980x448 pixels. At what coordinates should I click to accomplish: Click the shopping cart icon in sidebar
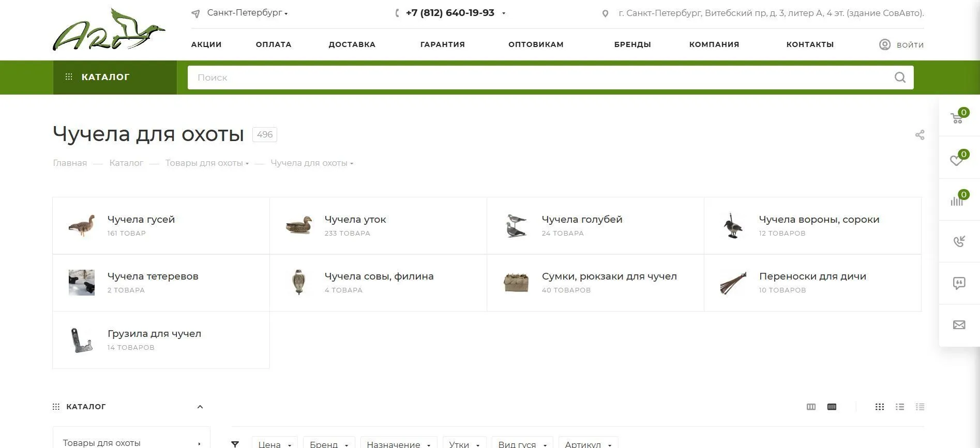tap(957, 118)
